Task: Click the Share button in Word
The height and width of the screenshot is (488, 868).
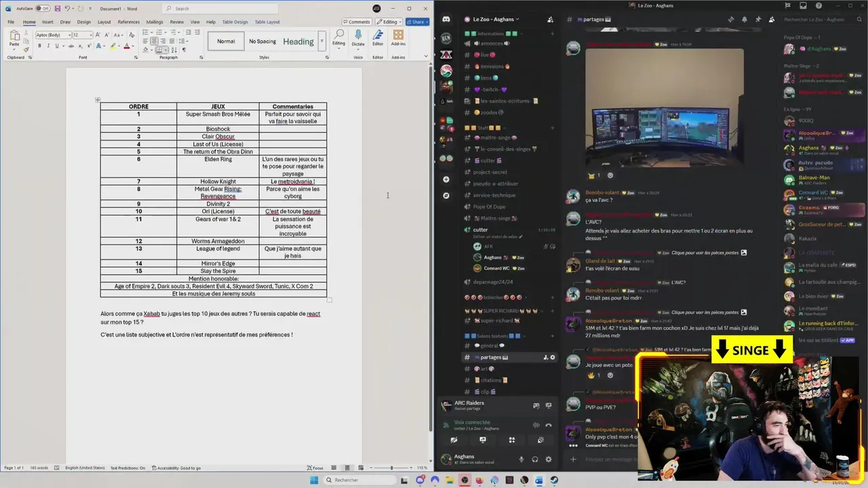Action: [417, 22]
